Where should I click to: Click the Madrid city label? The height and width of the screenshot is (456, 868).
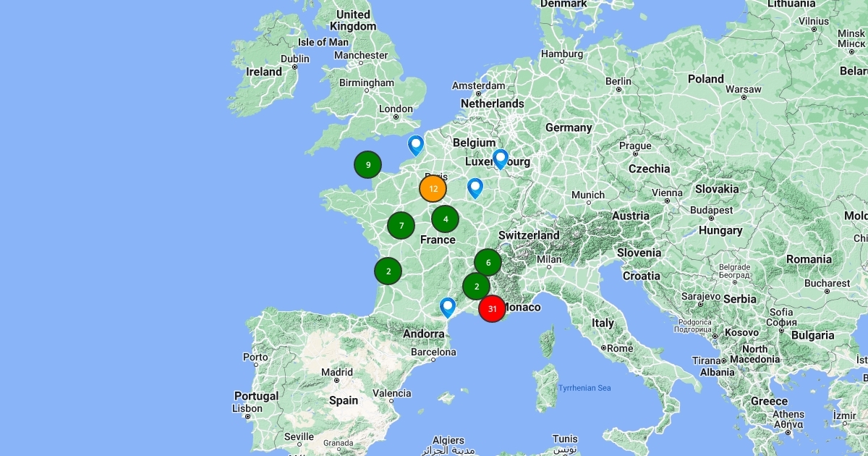point(337,372)
